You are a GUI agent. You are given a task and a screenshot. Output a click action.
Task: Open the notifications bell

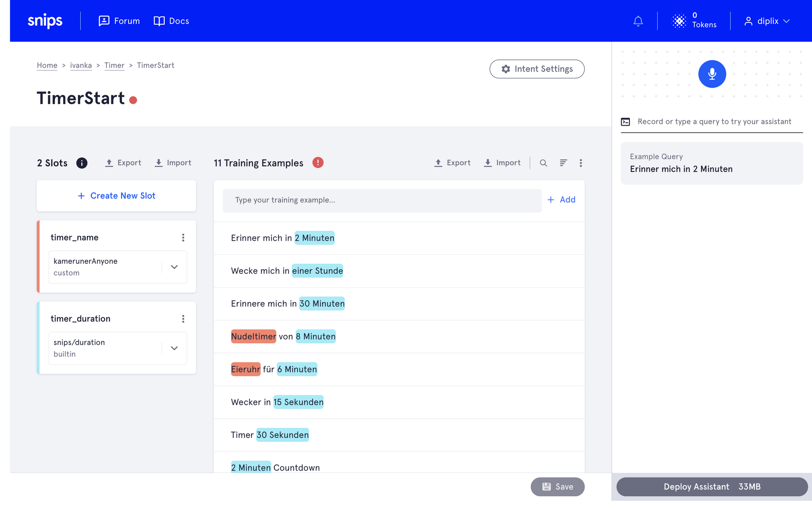638,21
